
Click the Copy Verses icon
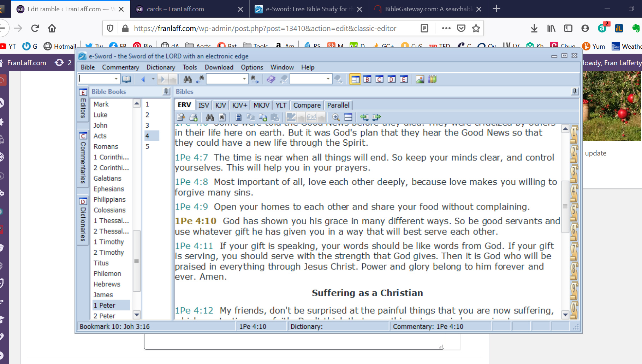point(263,117)
